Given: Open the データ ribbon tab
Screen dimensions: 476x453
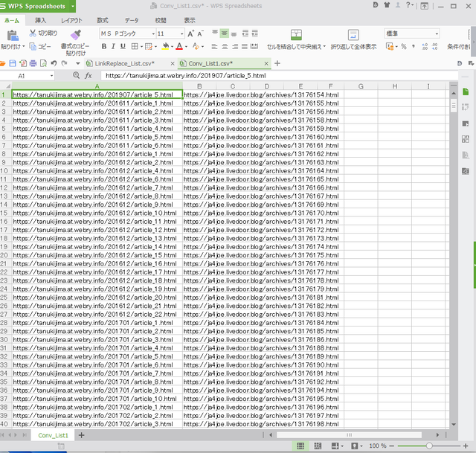Looking at the screenshot, I should [x=132, y=20].
